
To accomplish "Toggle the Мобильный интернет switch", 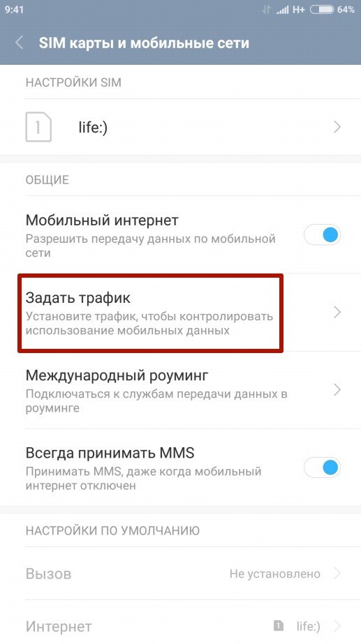I will tap(322, 235).
